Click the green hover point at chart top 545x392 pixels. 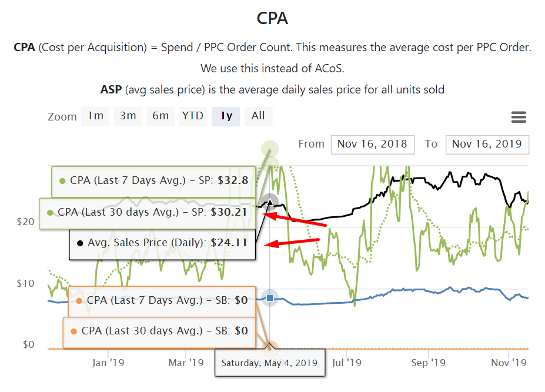[x=270, y=149]
